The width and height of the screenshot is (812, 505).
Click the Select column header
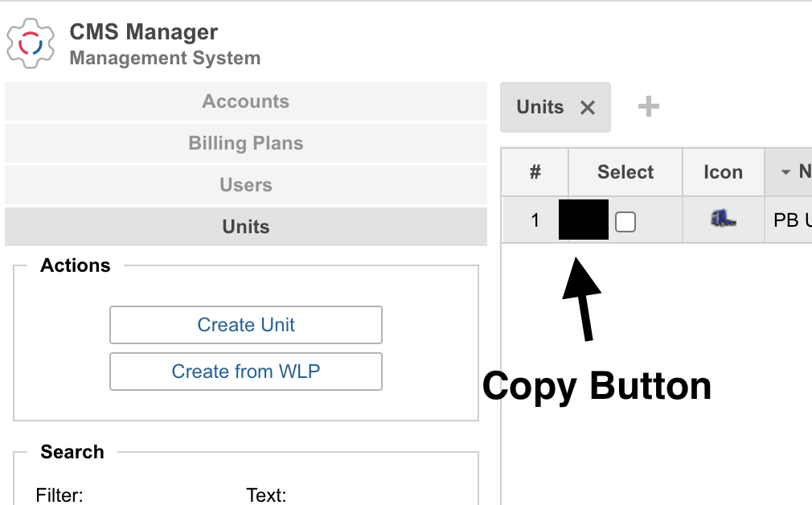(625, 172)
